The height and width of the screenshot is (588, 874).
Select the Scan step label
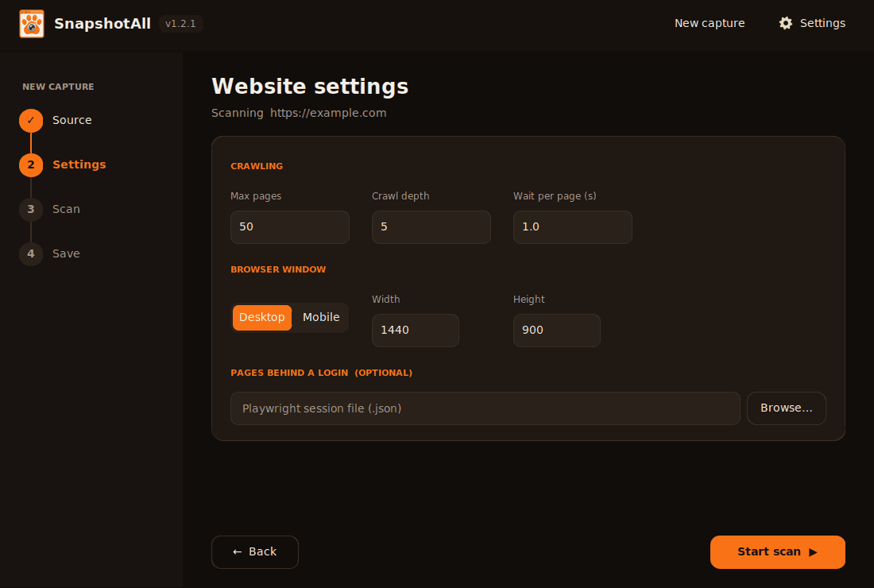(66, 210)
